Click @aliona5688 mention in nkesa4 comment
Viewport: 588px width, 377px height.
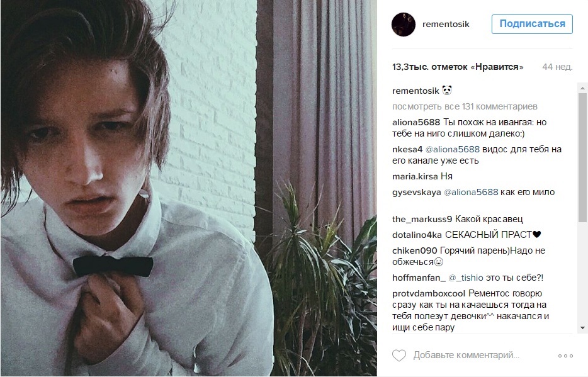452,149
